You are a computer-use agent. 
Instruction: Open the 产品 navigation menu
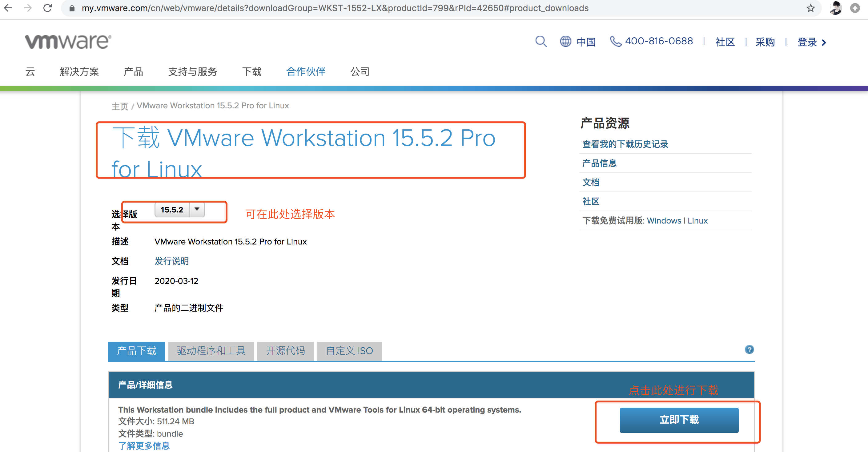[134, 71]
